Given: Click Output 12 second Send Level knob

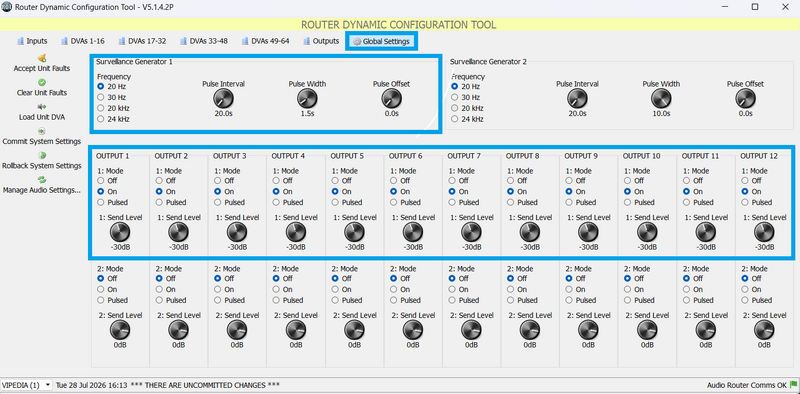Looking at the screenshot, I should 764,330.
